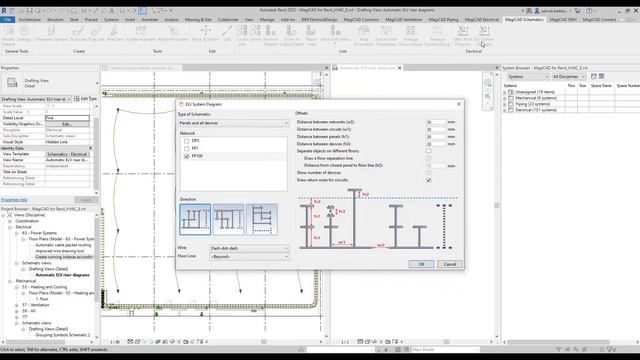
Task: Collapse the Coordination node in Project Browser
Action: point(10,221)
